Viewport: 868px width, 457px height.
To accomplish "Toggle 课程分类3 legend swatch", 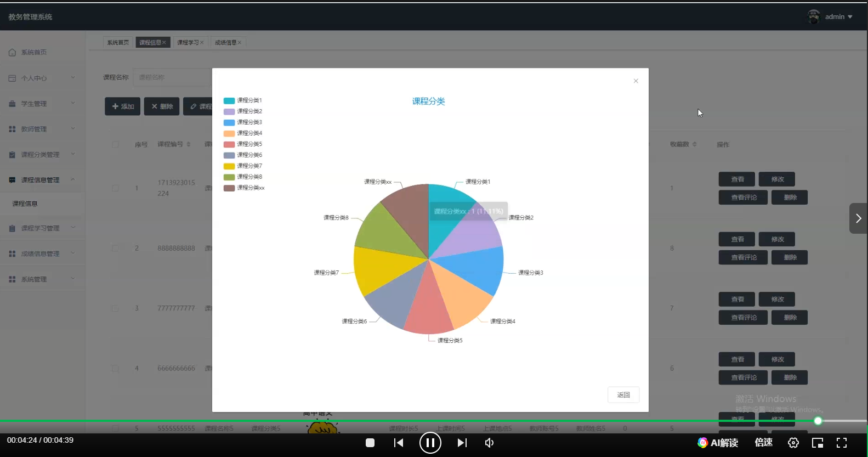I will (229, 122).
